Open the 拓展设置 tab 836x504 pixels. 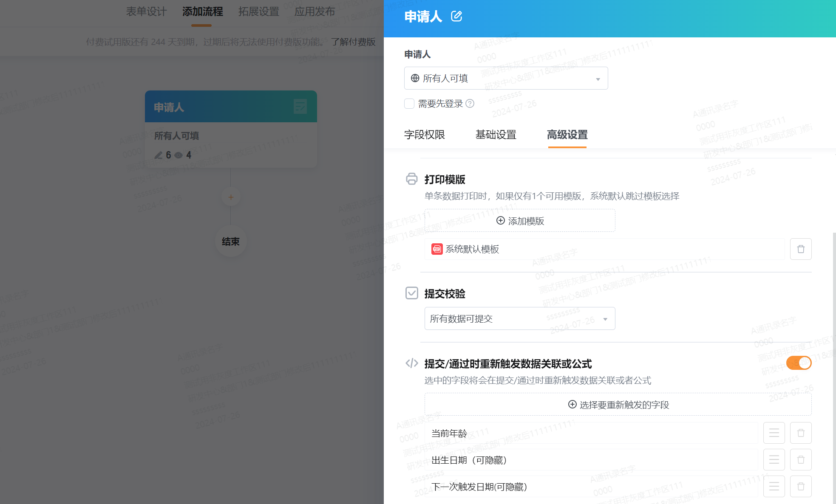coord(258,11)
